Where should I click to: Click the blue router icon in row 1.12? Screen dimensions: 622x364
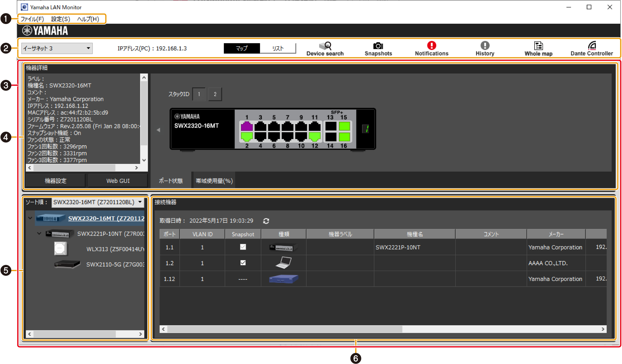pyautogui.click(x=284, y=279)
